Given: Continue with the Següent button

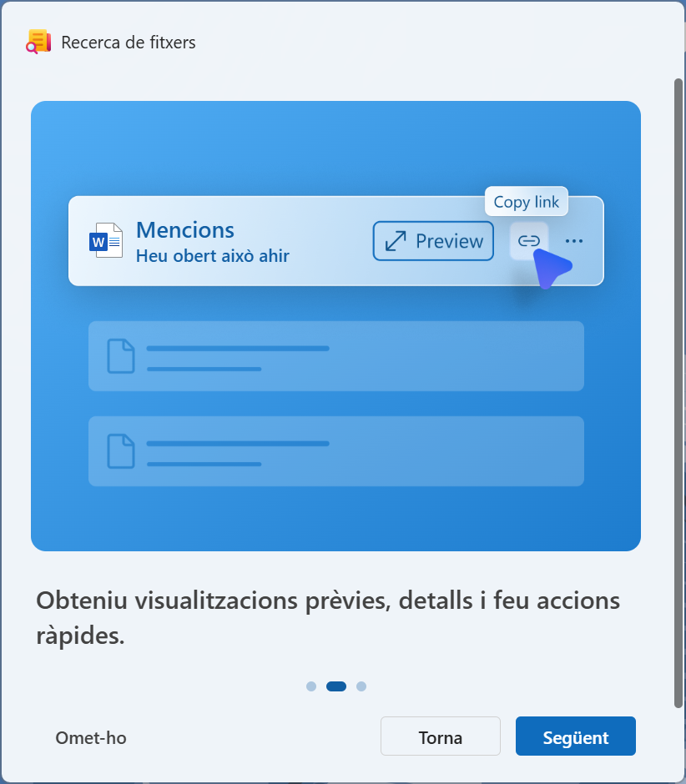Looking at the screenshot, I should 575,736.
